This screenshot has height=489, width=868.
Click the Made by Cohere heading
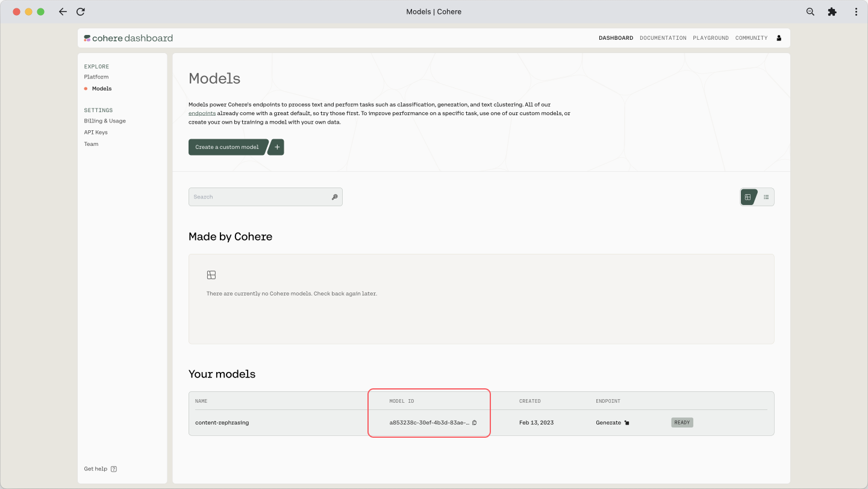click(231, 237)
